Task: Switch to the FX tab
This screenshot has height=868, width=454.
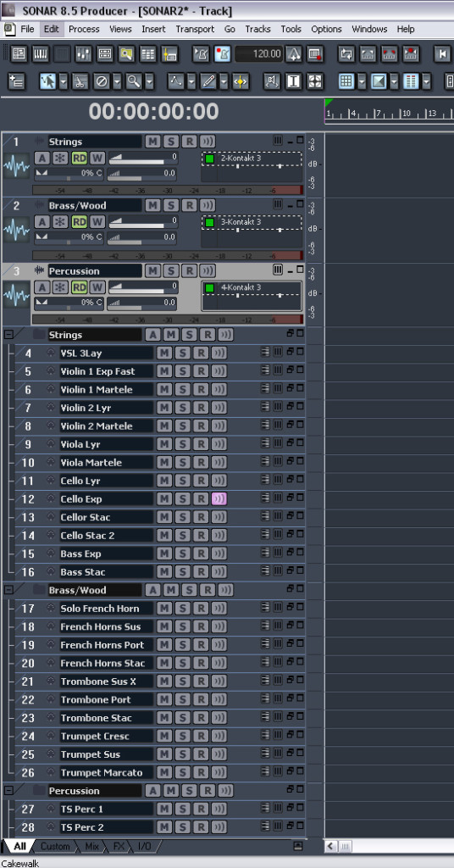Action: tap(119, 847)
